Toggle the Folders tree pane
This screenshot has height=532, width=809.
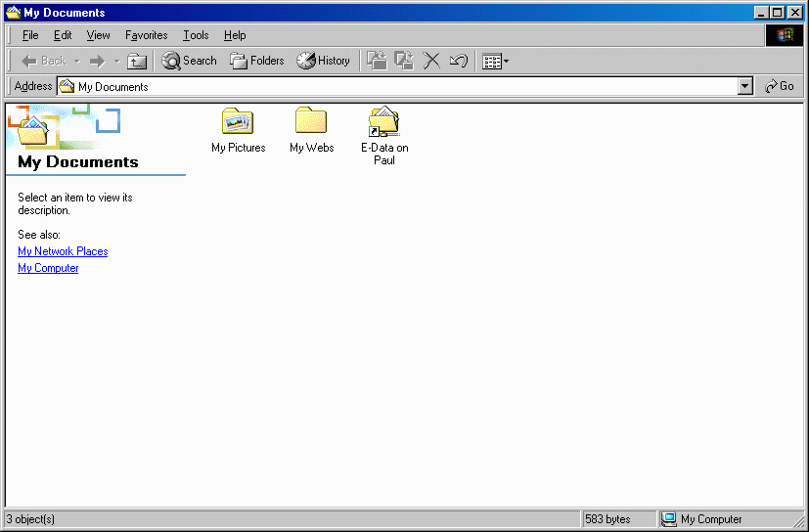click(257, 61)
